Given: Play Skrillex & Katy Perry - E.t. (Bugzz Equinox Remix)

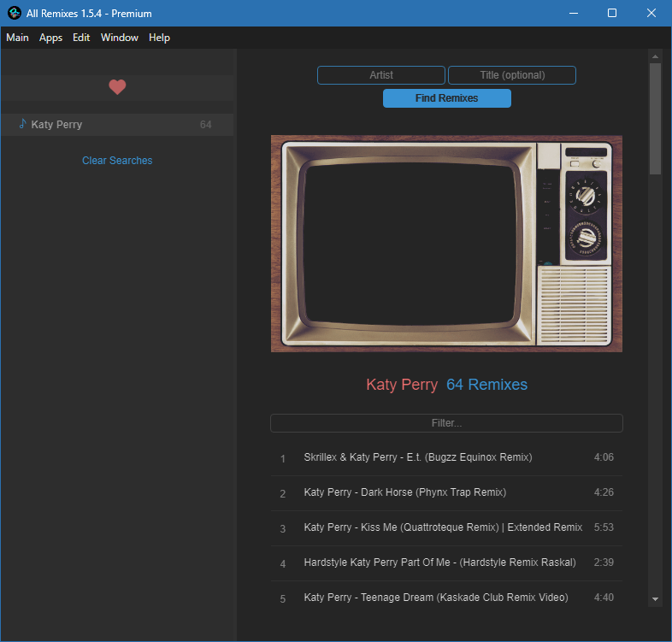Looking at the screenshot, I should (x=446, y=457).
